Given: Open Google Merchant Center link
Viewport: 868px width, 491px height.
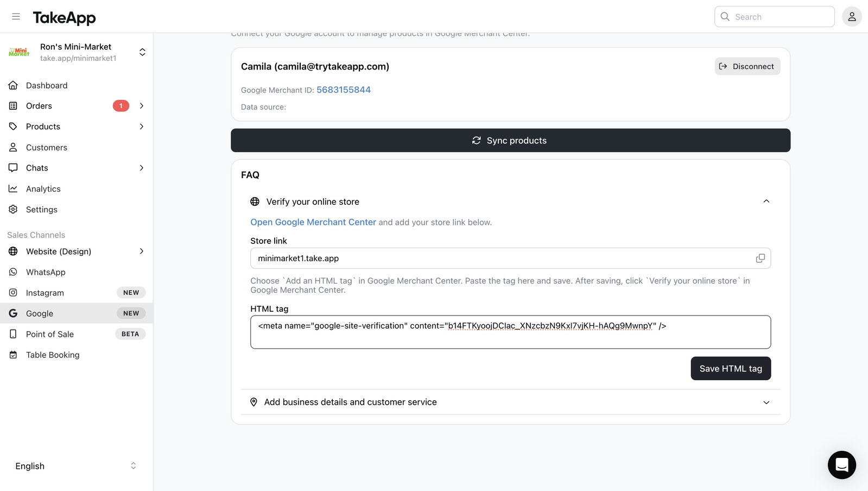Looking at the screenshot, I should click(313, 222).
